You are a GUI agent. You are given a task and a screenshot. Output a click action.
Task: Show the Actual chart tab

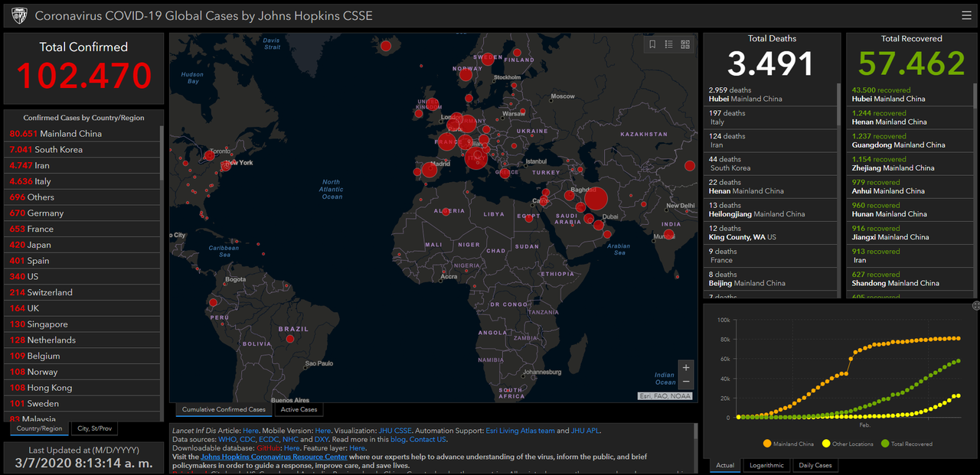point(725,465)
